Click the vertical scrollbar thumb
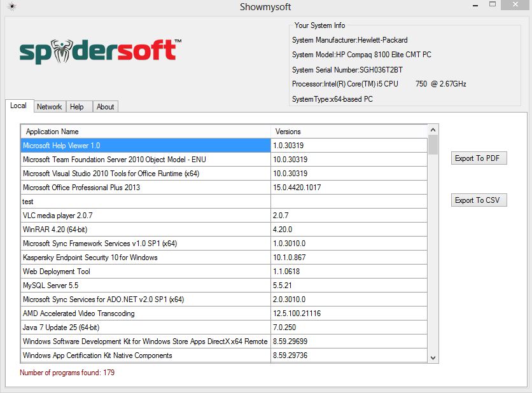The image size is (532, 393). click(x=433, y=145)
